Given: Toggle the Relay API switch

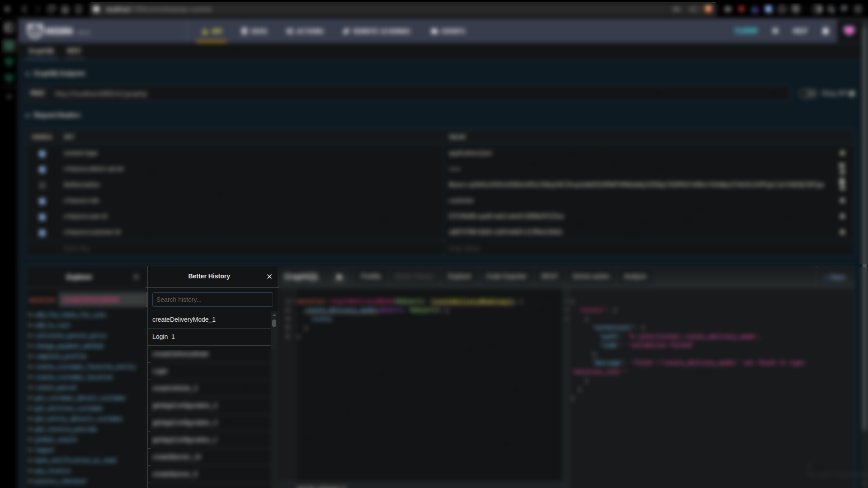Looking at the screenshot, I should pyautogui.click(x=808, y=94).
